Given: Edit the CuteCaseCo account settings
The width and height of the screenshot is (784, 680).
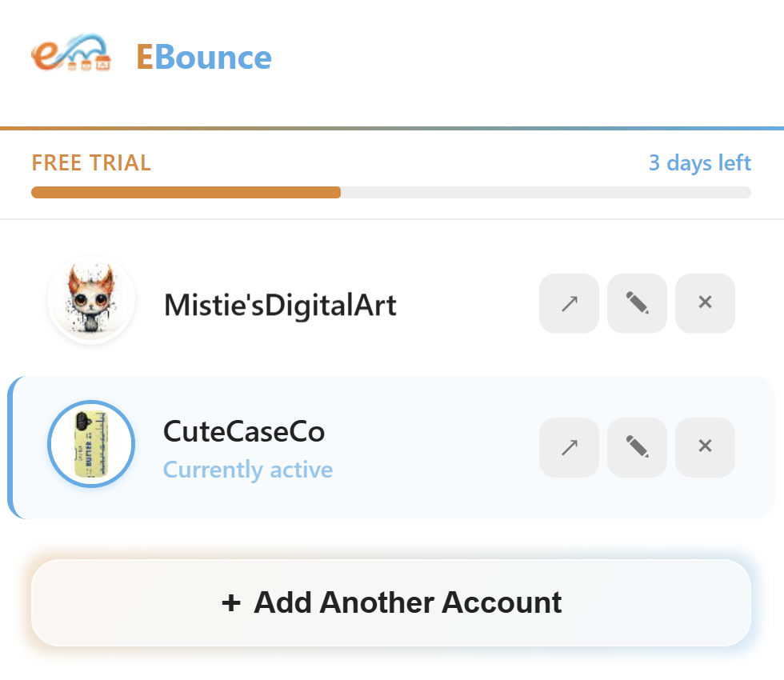Looking at the screenshot, I should point(637,447).
